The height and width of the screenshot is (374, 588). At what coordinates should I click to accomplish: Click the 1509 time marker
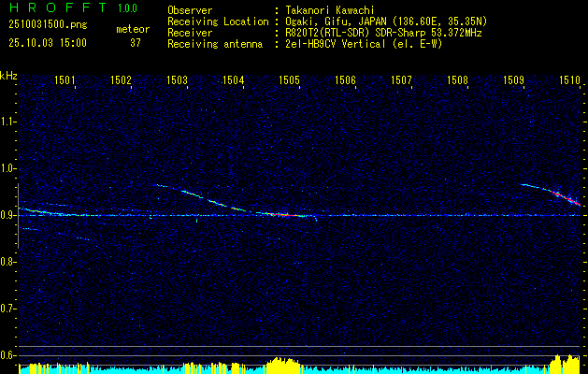point(513,81)
